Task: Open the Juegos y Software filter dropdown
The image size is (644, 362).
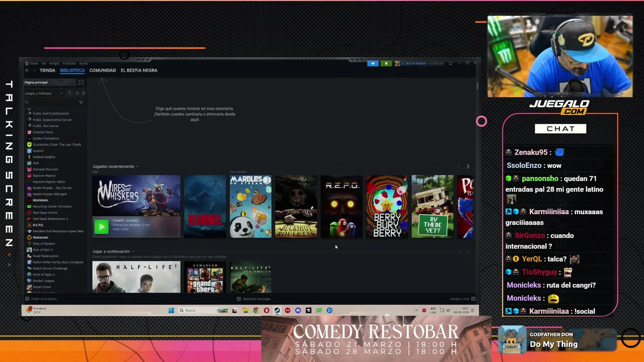Action: [44, 93]
